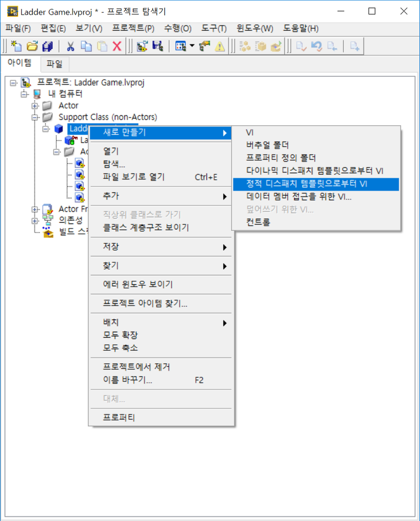Click the stacked small boxes build icon
420x521 pixels.
(245, 46)
